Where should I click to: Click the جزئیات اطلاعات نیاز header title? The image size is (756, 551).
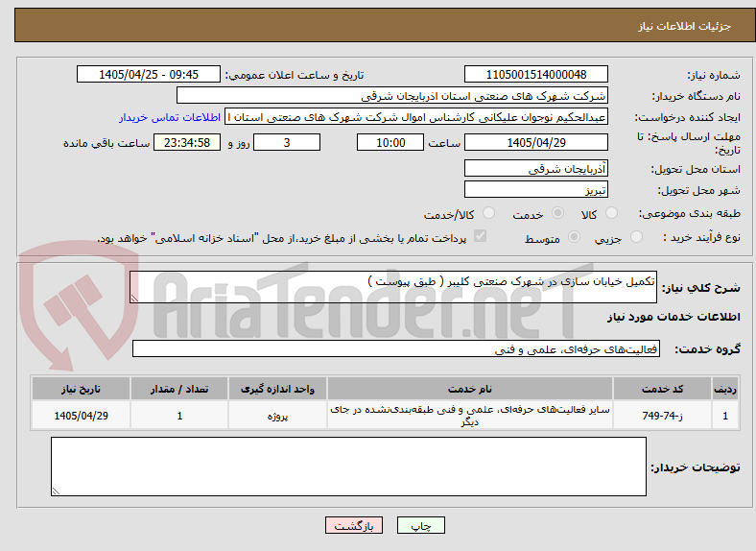click(685, 26)
